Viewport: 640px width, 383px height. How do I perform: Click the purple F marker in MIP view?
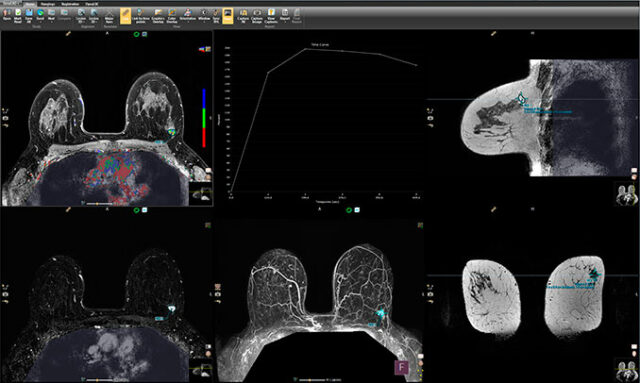[401, 367]
